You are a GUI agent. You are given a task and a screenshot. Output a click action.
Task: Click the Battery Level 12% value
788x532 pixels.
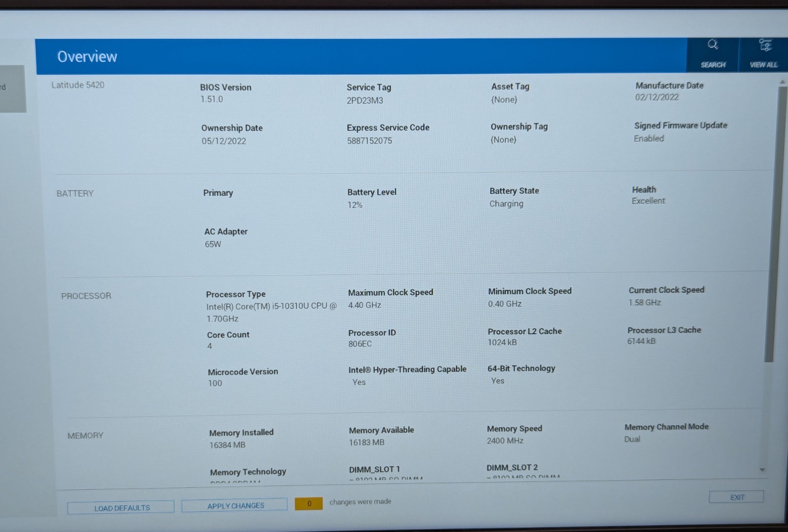pyautogui.click(x=355, y=205)
